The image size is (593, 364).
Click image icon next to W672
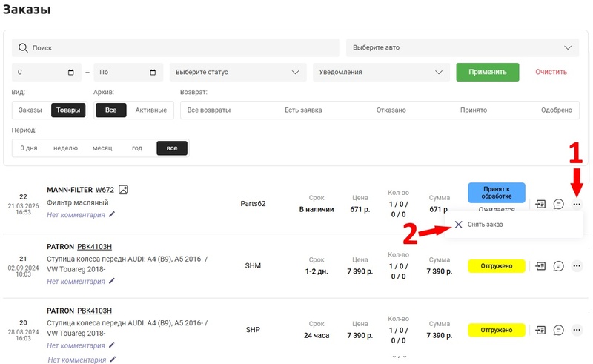click(x=124, y=190)
